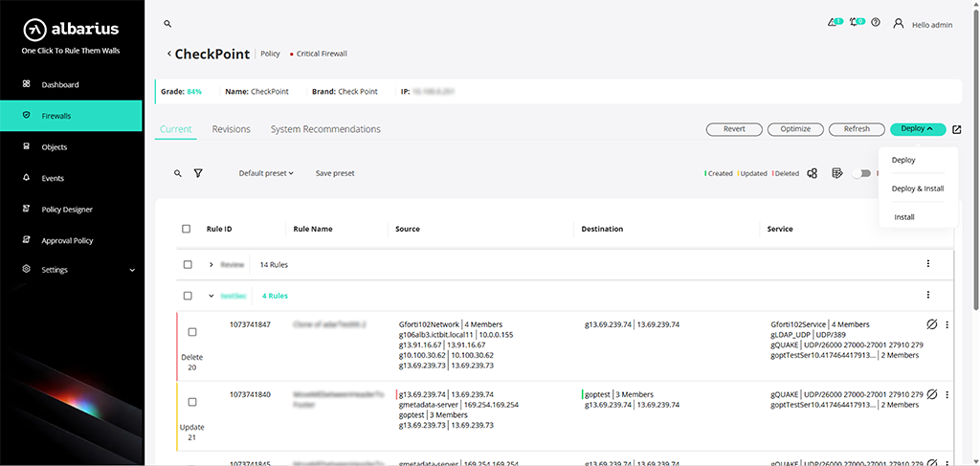The image size is (980, 466).
Task: Click the rule-list search magnifier icon
Action: click(178, 173)
